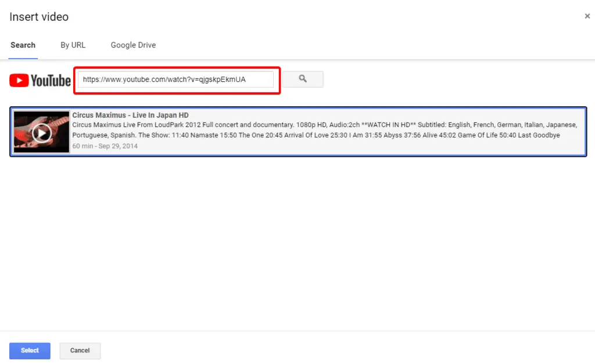Click the blue Select button
Screen dimensions: 595x364
pyautogui.click(x=30, y=351)
